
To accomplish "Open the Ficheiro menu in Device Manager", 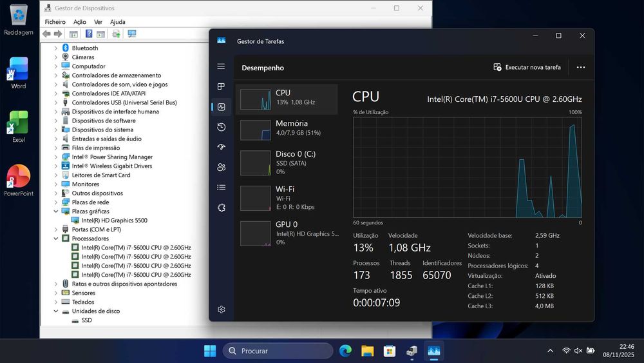I will pyautogui.click(x=55, y=22).
